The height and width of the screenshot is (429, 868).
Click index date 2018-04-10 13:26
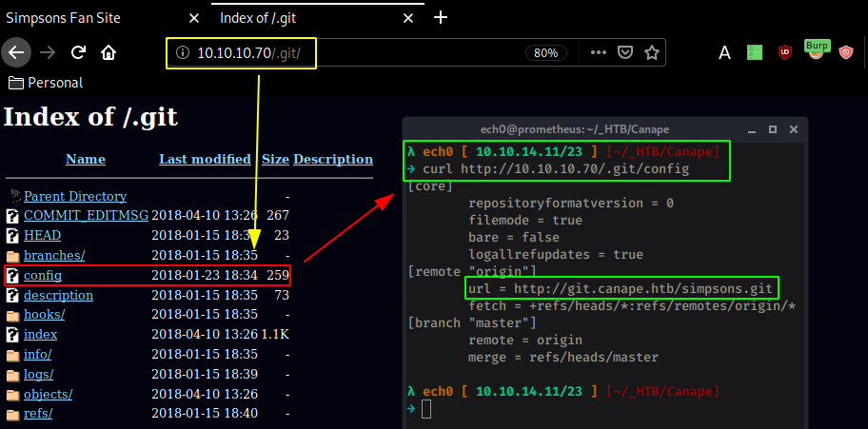click(x=205, y=334)
